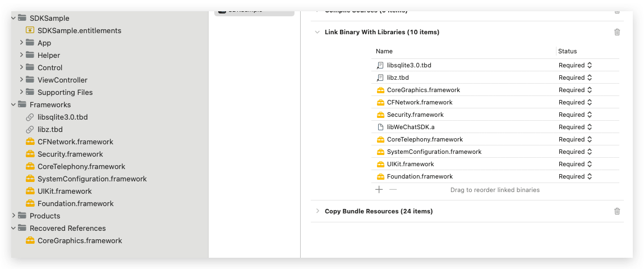Click the libWeChatSDK.a document icon
644x269 pixels.
pos(380,127)
